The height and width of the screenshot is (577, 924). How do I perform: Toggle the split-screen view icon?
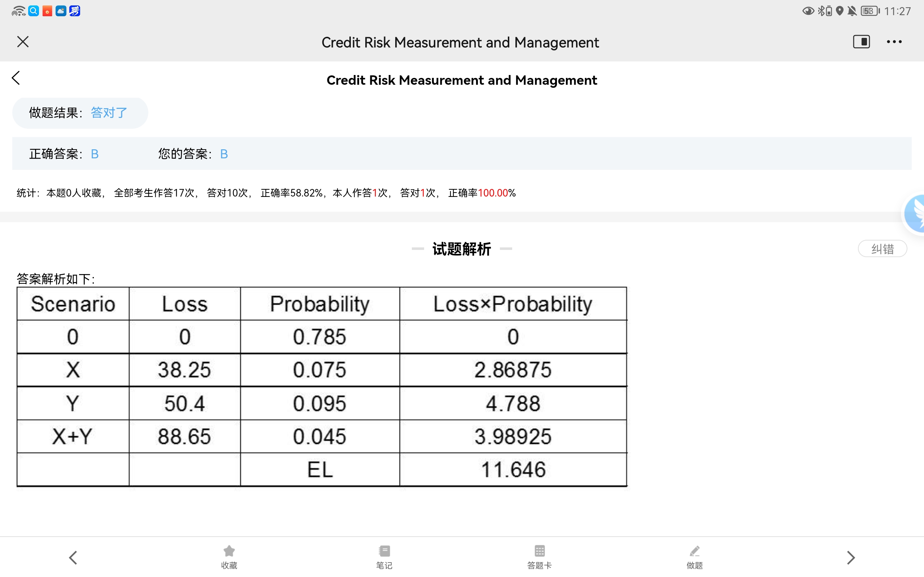(862, 41)
